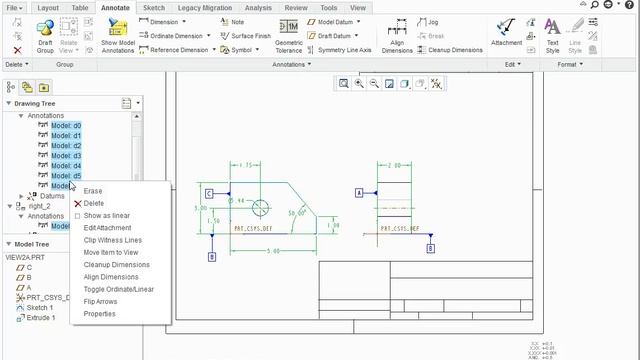Screen dimensions: 640x360
Task: Select Extrude 1 in Model Tree
Action: pos(41,318)
